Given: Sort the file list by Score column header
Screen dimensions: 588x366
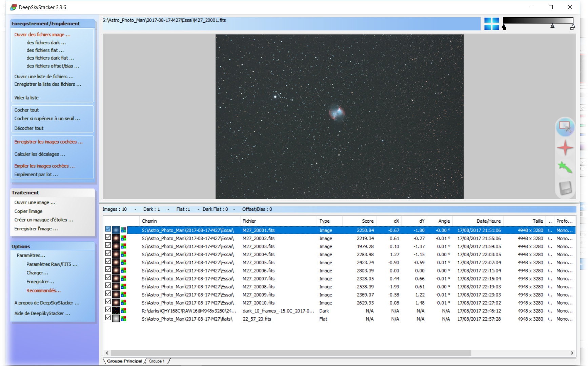Looking at the screenshot, I should 359,221.
